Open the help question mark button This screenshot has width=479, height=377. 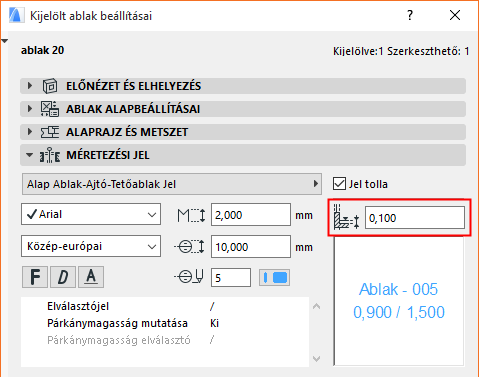point(410,15)
